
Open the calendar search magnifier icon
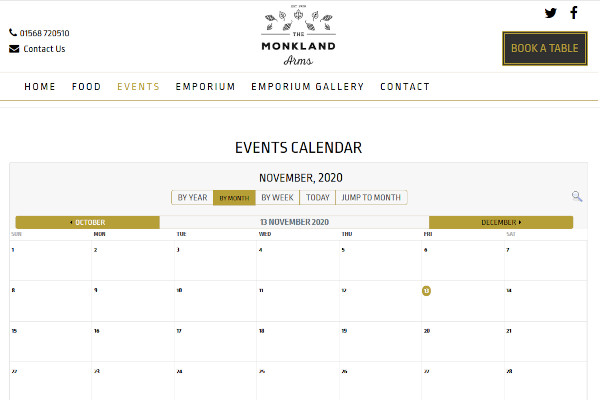[x=577, y=197]
